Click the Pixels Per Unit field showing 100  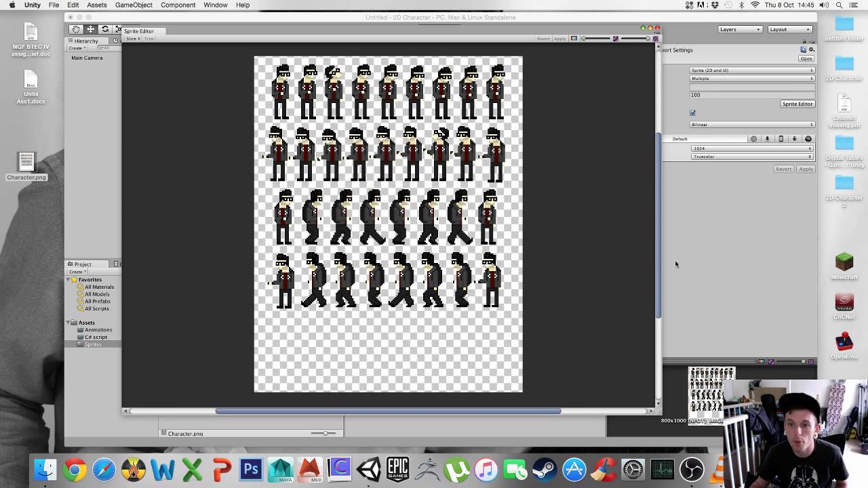click(x=752, y=95)
